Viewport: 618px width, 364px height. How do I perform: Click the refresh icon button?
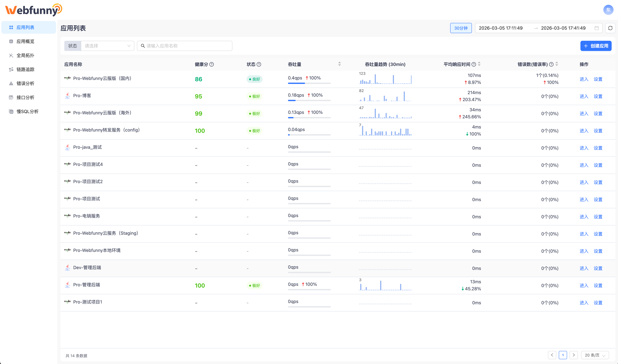point(610,28)
